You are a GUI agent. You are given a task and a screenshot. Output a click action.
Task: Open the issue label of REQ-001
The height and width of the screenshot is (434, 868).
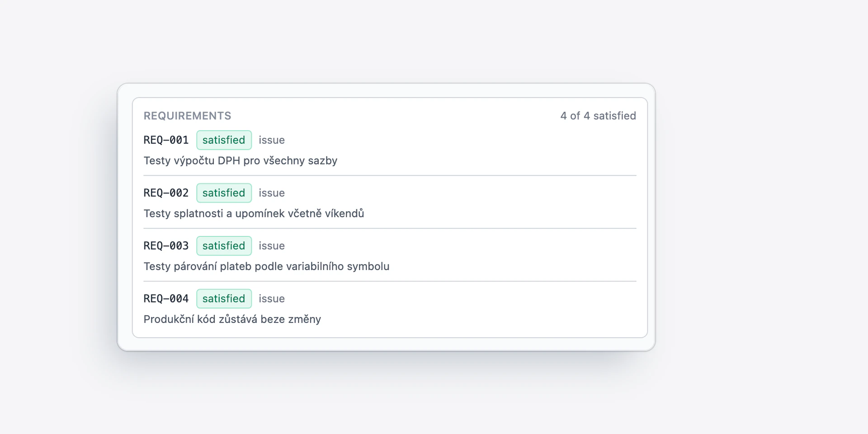tap(272, 140)
